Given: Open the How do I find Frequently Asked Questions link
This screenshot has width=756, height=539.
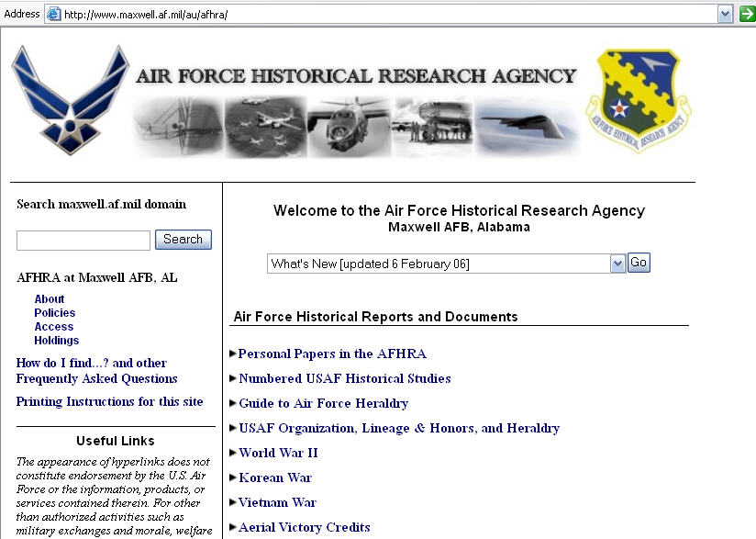Looking at the screenshot, I should tap(96, 371).
